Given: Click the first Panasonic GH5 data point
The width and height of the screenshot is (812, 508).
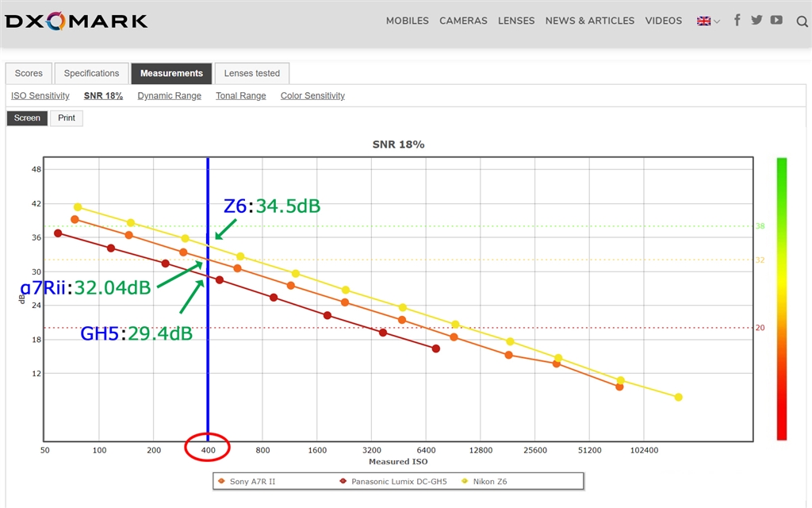Looking at the screenshot, I should coord(58,233).
